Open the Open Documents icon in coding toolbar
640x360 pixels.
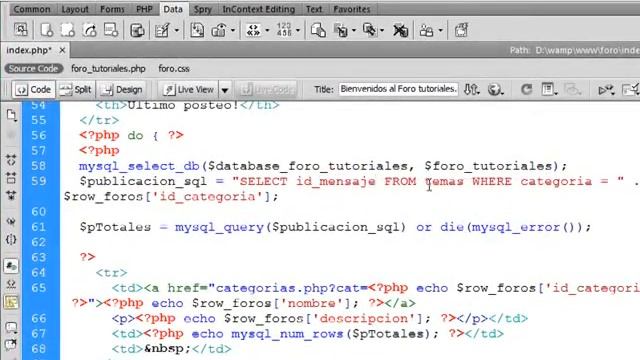(11, 116)
